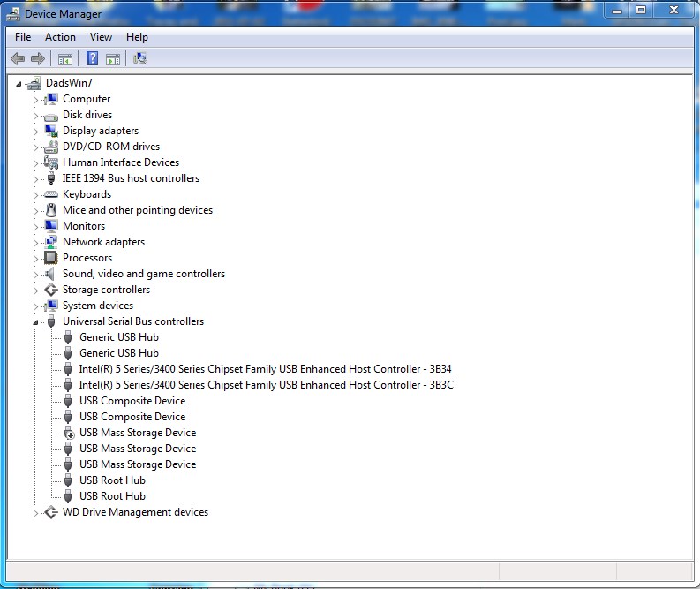Screen dimensions: 700x589
Task: Click the toolbar Forward arrow
Action: coord(38,58)
